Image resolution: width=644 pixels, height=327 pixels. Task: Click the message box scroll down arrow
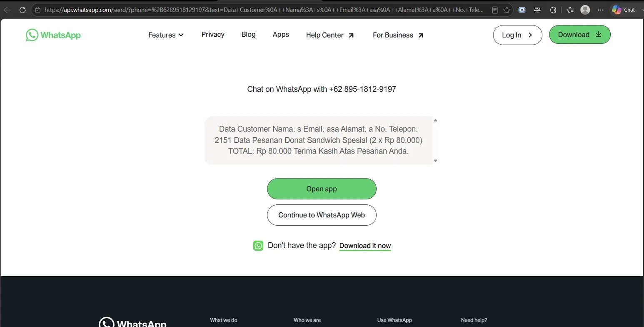click(x=435, y=161)
